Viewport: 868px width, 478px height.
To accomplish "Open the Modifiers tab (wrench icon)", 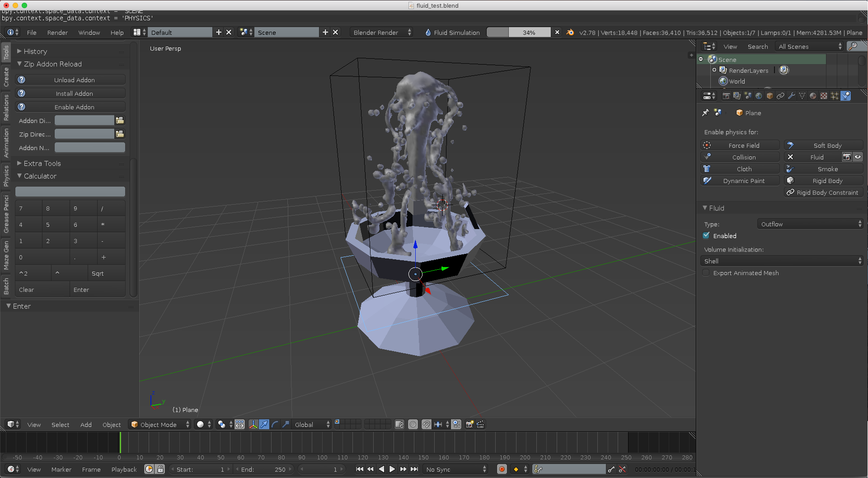I will pos(791,96).
